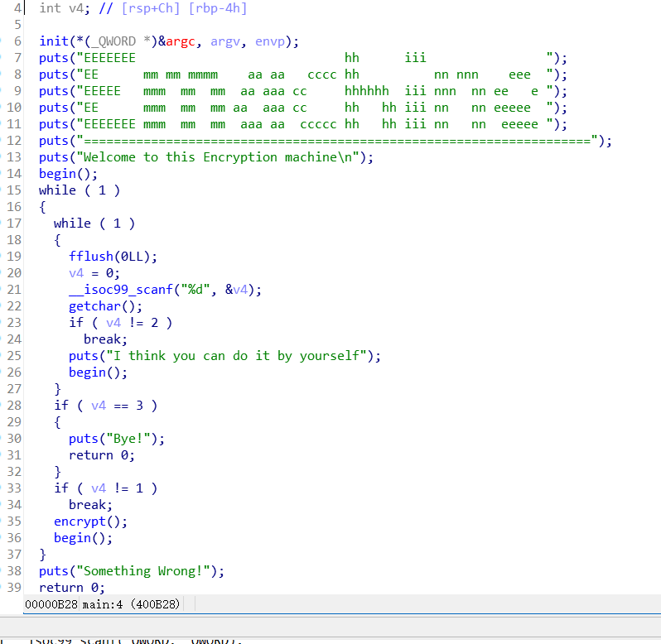Image resolution: width=661 pixels, height=644 pixels.
Task: Click the return 0 statement on line 31
Action: (x=102, y=455)
